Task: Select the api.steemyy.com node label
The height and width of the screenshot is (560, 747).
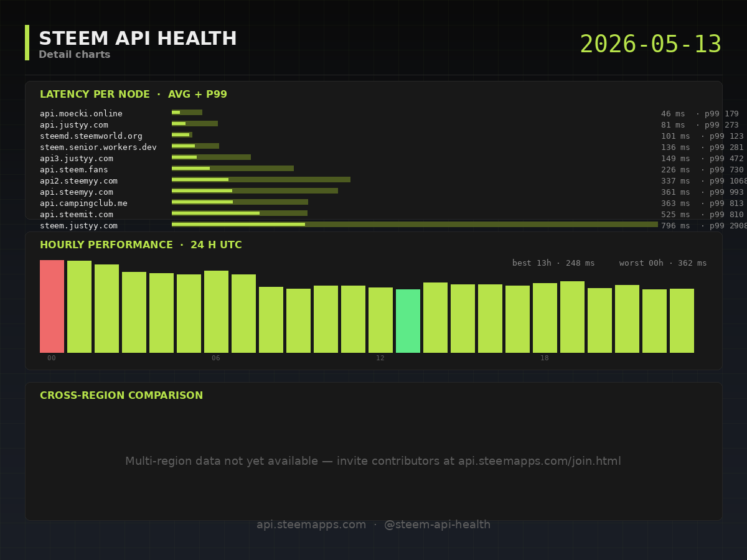Action: pyautogui.click(x=77, y=192)
